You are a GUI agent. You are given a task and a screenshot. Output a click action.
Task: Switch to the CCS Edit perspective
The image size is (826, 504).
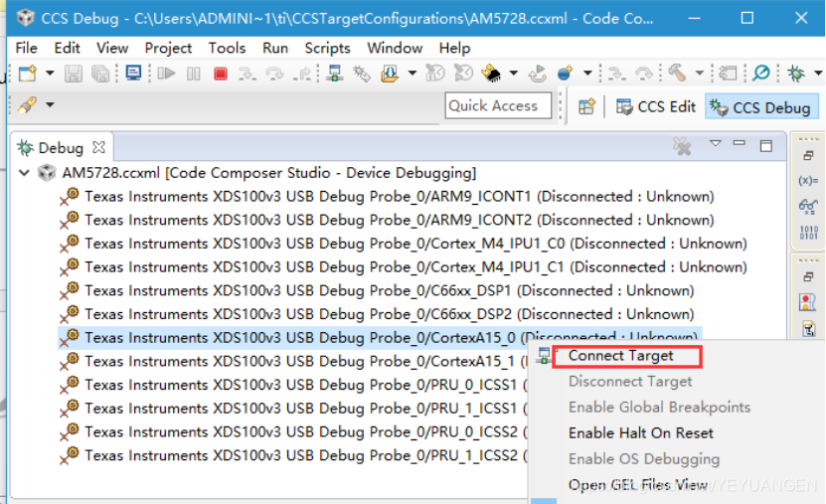pyautogui.click(x=656, y=106)
